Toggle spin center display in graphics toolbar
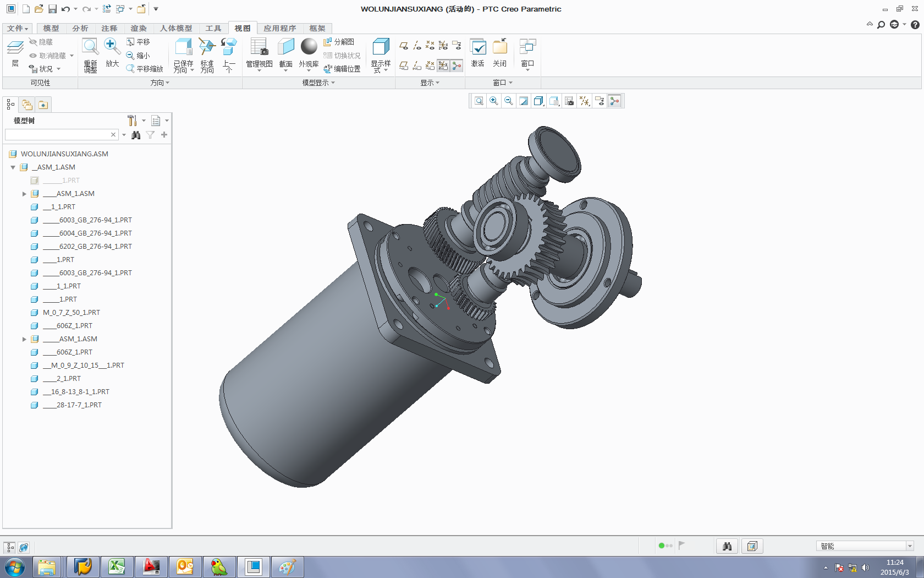Screen dimensions: 924x578 pos(614,101)
